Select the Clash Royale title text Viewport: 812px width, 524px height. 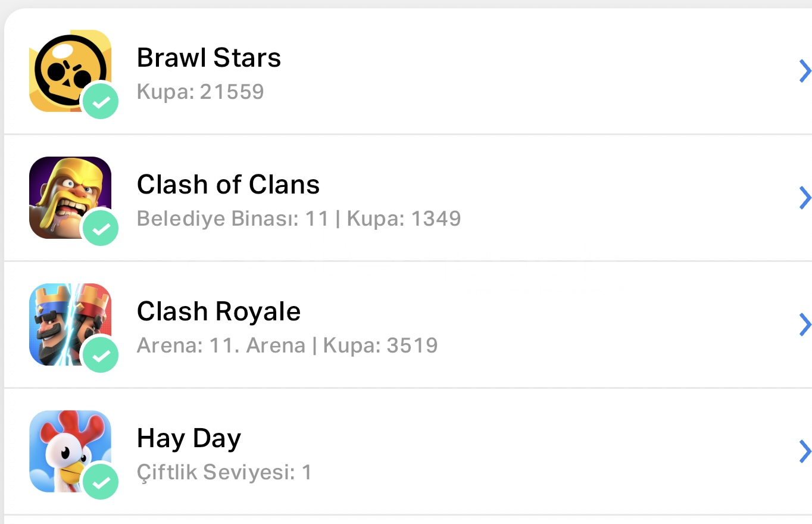(218, 311)
